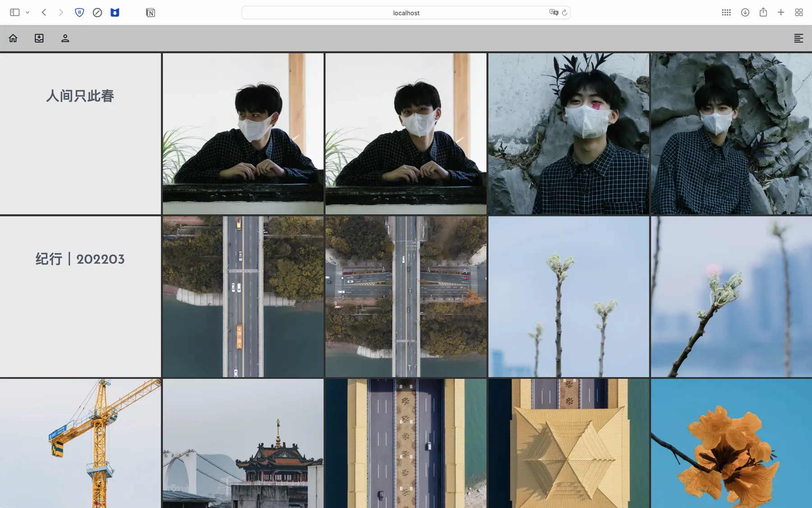This screenshot has height=508, width=812.
Task: Open photo of masked man glancing sideways
Action: tap(243, 134)
